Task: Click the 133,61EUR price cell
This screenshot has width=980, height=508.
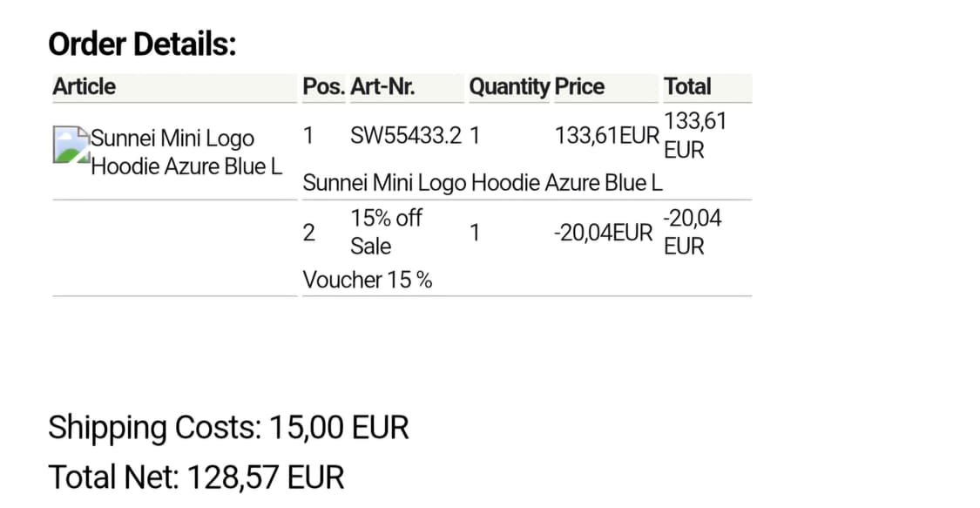Action: [x=607, y=136]
